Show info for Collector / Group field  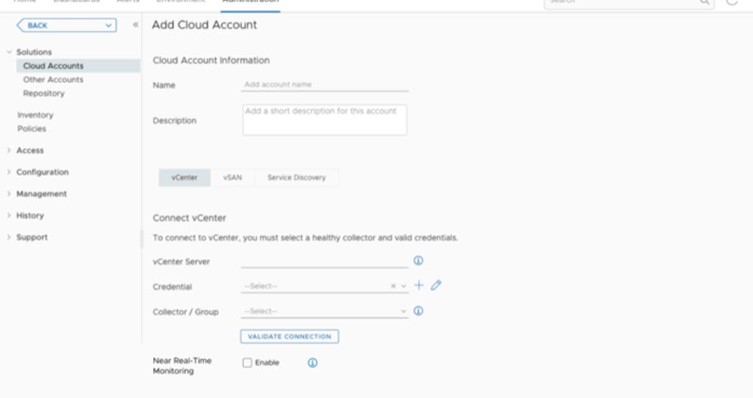418,311
